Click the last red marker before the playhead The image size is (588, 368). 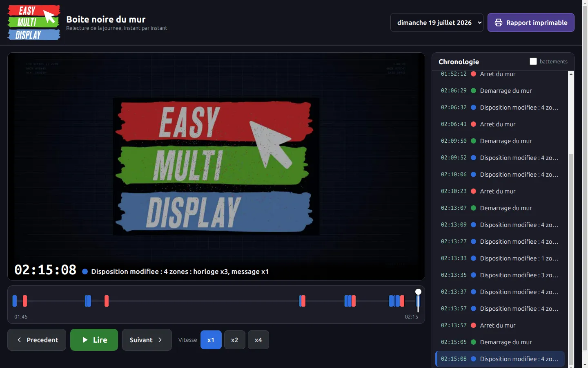(x=402, y=301)
